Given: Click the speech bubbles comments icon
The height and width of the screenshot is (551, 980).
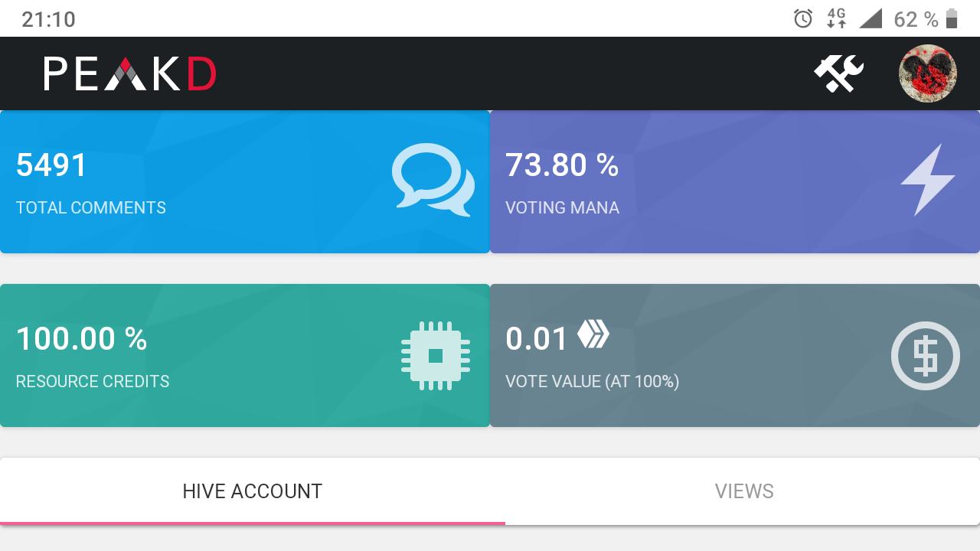Looking at the screenshot, I should [x=433, y=180].
